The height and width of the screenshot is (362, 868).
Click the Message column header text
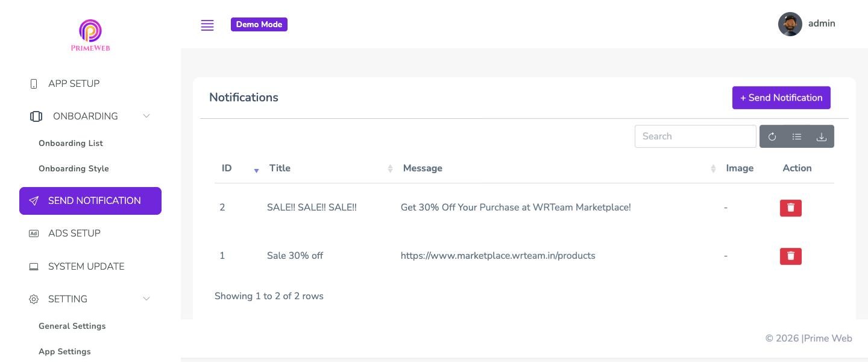tap(423, 168)
